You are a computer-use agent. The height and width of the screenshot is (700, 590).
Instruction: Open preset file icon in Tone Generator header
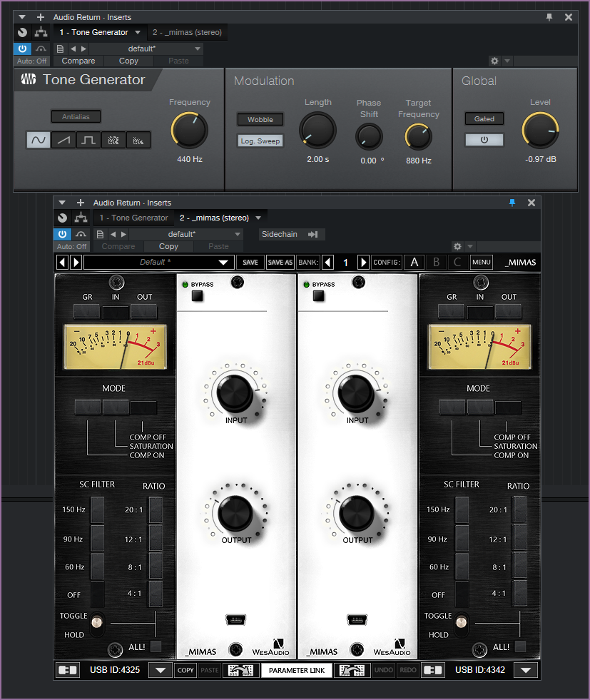click(x=60, y=49)
